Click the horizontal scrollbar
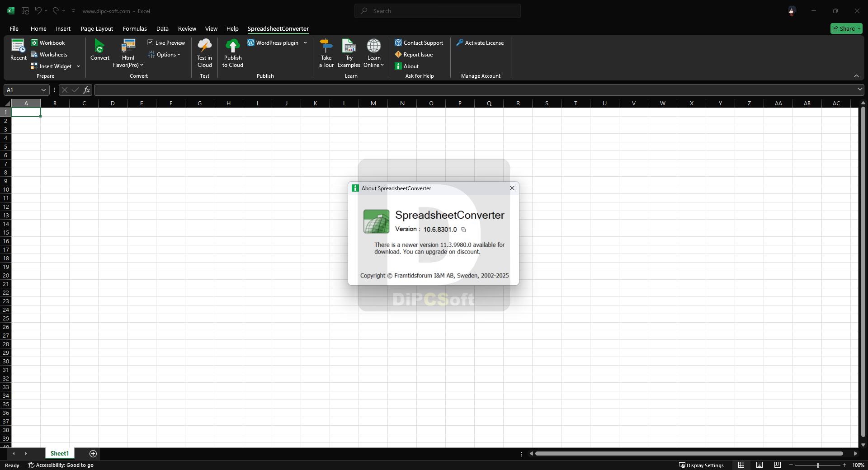 (689, 453)
